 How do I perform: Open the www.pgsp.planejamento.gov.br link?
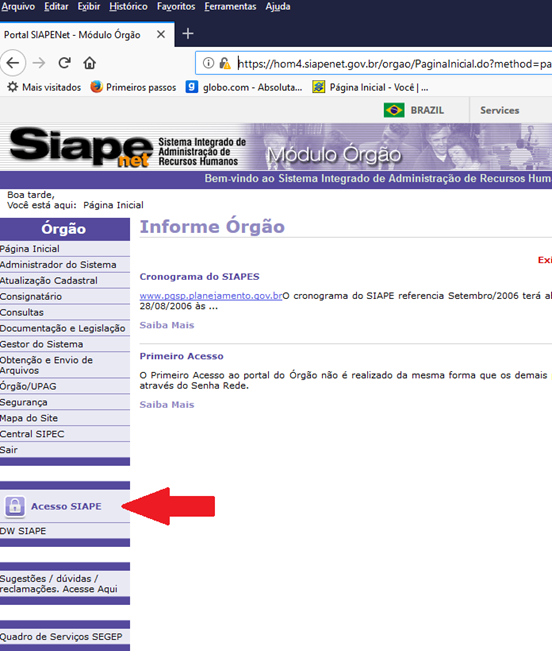tap(211, 296)
